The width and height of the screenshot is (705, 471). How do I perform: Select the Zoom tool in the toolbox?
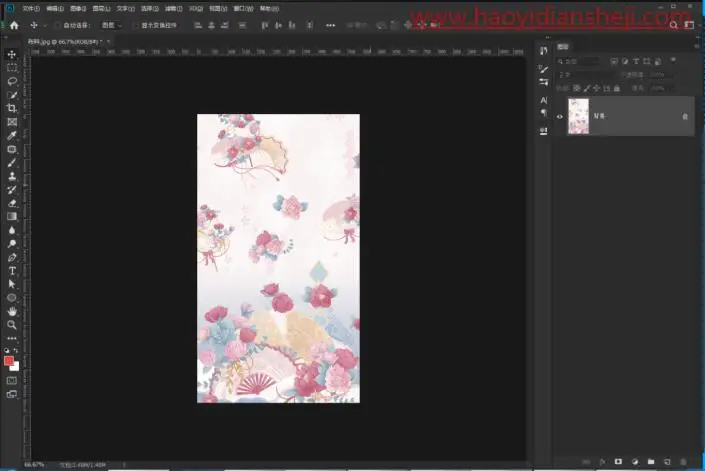pos(12,324)
